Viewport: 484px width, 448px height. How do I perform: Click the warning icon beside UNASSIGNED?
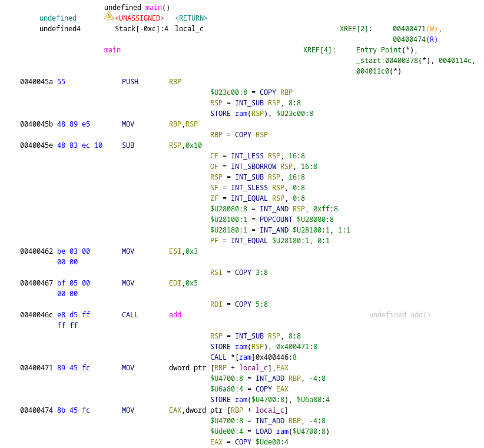point(109,16)
